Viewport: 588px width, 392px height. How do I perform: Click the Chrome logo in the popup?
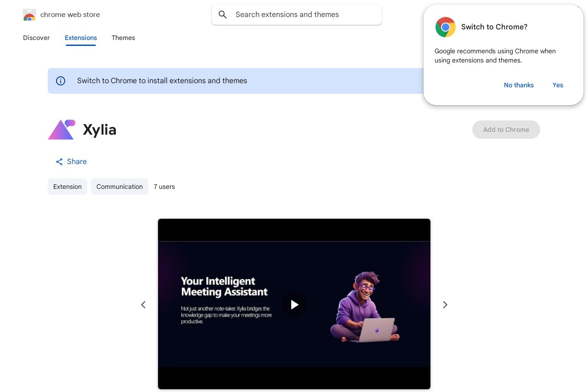(445, 27)
